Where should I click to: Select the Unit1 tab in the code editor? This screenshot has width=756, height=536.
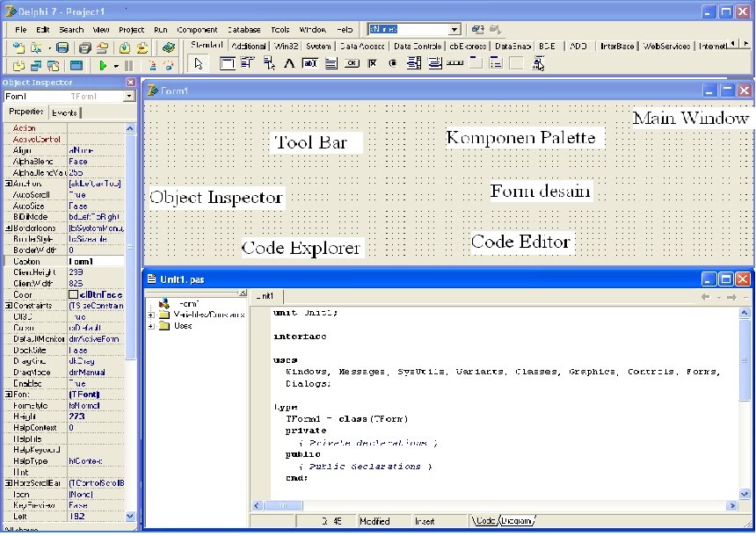click(265, 296)
